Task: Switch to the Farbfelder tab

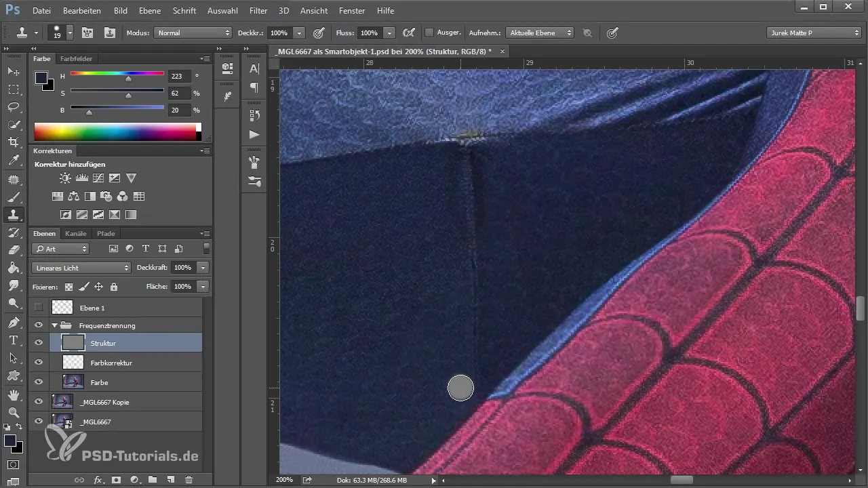Action: (76, 58)
